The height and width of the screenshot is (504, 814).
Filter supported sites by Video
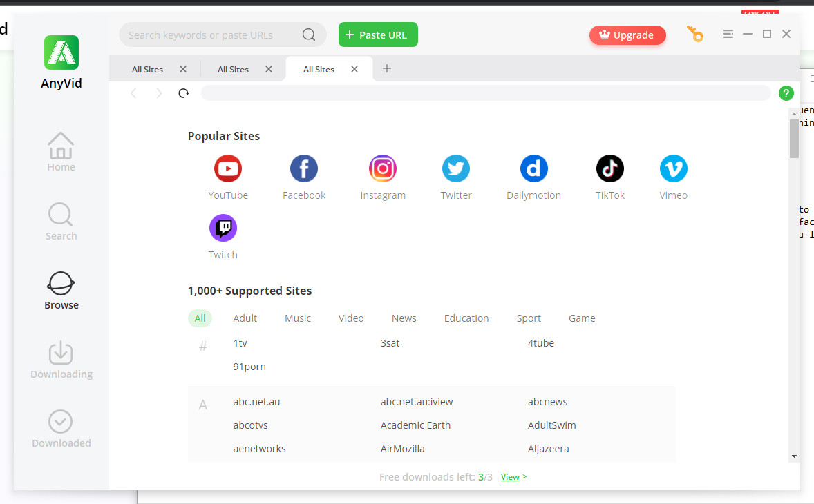[x=351, y=318]
